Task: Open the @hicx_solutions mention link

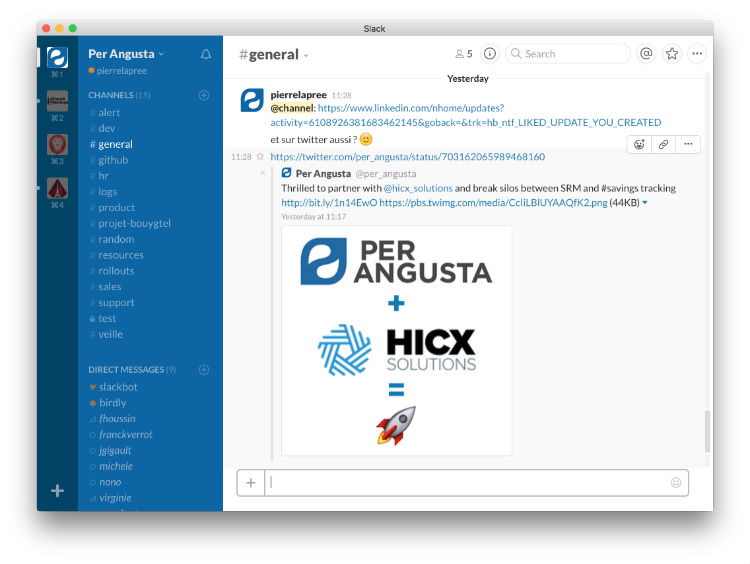Action: coord(418,188)
